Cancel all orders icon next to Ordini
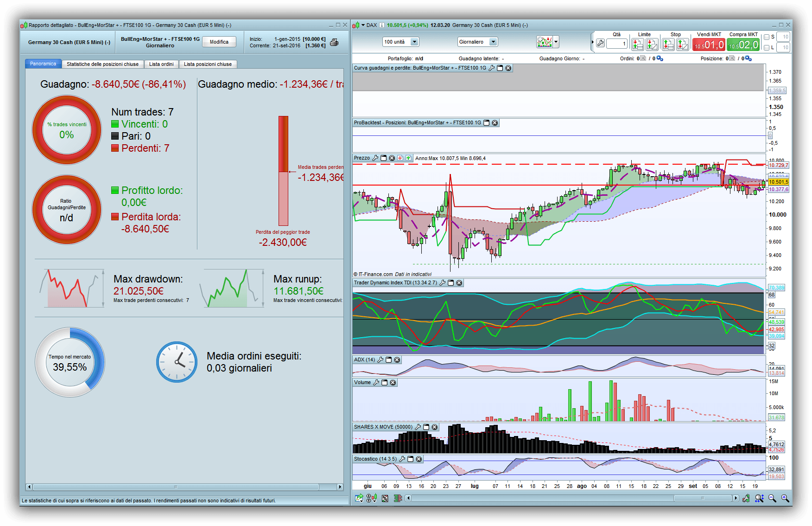Viewport: 812px width, 526px height. coord(643,58)
